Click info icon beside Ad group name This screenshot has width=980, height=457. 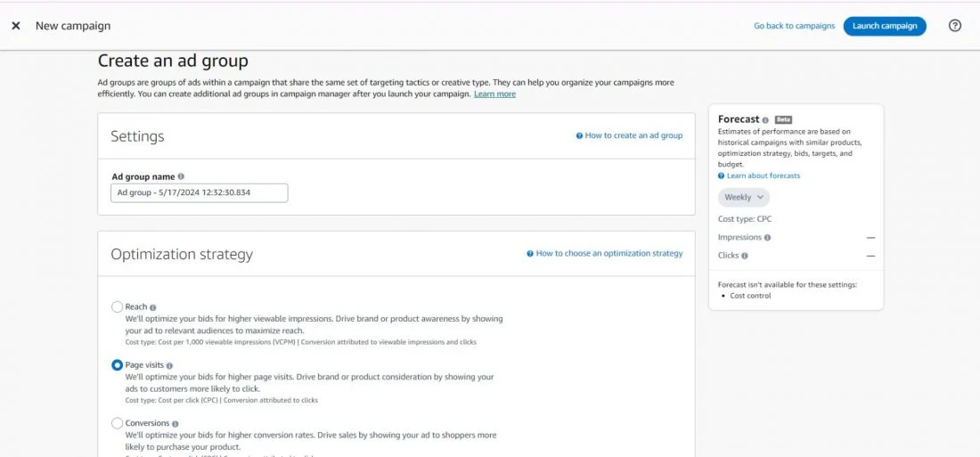pyautogui.click(x=181, y=177)
